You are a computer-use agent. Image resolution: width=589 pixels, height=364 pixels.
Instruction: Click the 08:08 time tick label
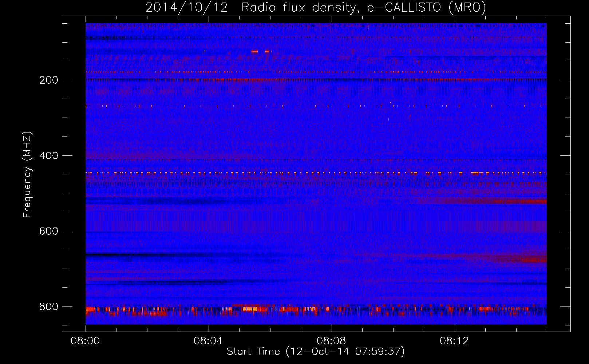tap(331, 341)
